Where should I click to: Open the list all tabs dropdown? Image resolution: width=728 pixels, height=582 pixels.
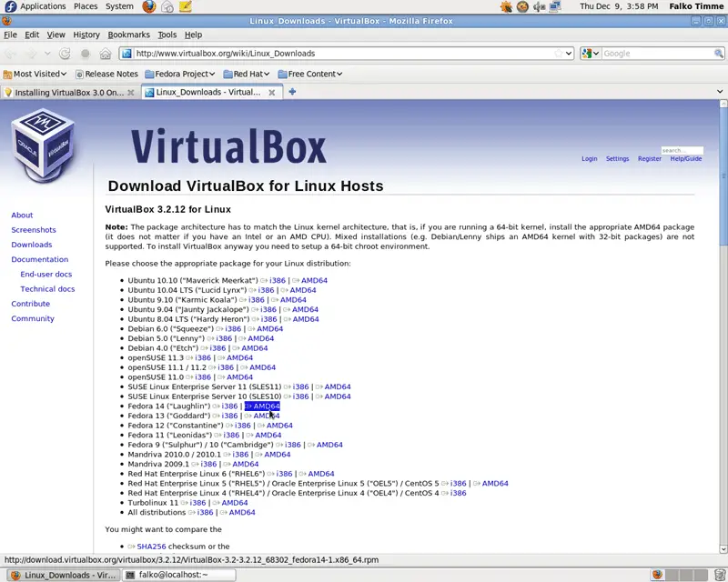coord(720,92)
